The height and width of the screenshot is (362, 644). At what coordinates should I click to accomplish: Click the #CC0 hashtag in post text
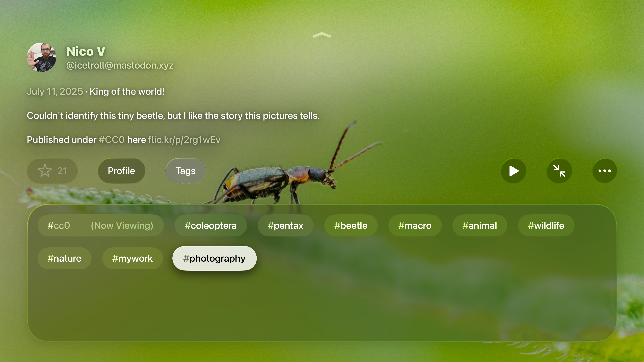112,140
